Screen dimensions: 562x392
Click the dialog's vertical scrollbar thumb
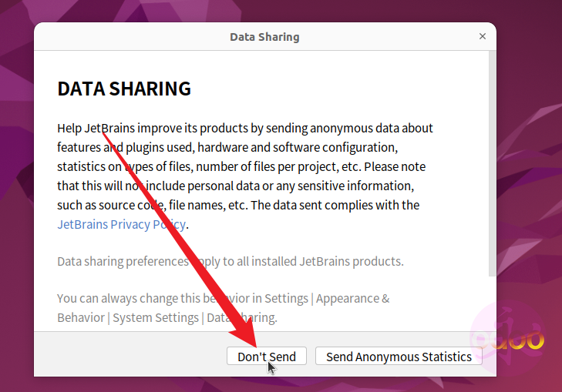(493, 163)
